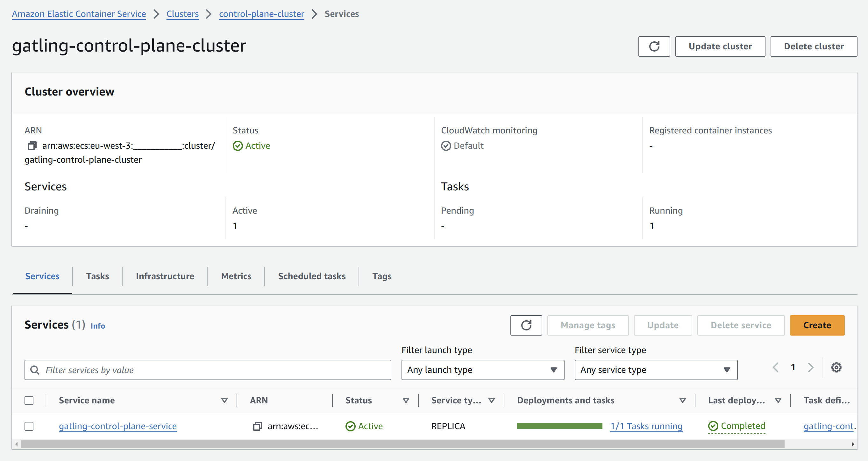Viewport: 868px width, 461px height.
Task: Open table preferences gear icon
Action: [836, 367]
